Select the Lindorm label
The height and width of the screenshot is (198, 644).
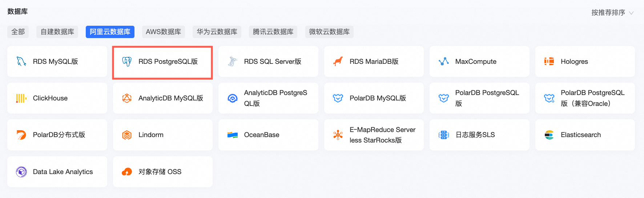[x=151, y=135]
